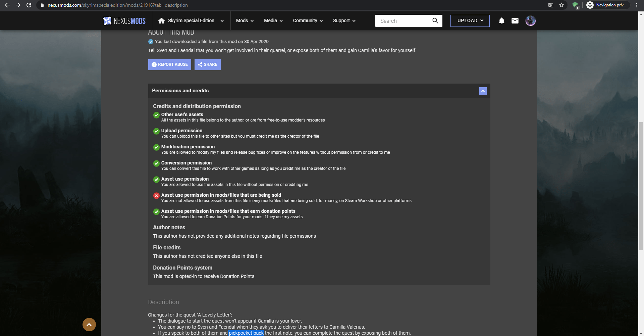
Task: Click the green shield extension icon
Action: coord(575,5)
